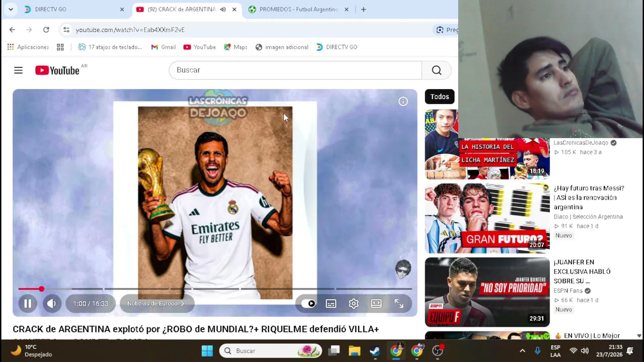Open Task View on the taskbar
This screenshot has width=644, height=362.
(x=334, y=351)
